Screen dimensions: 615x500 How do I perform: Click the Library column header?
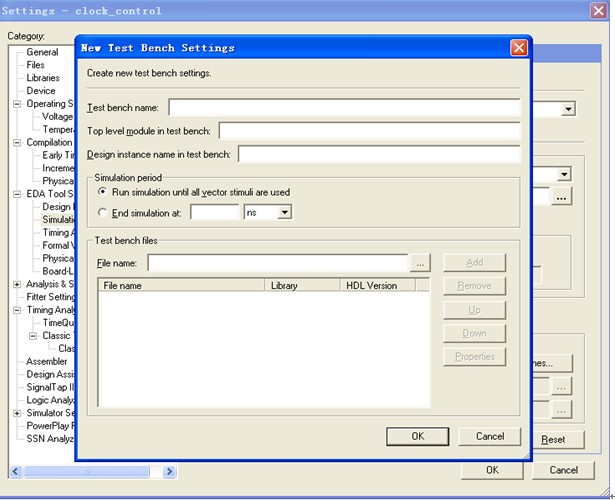[x=303, y=285]
